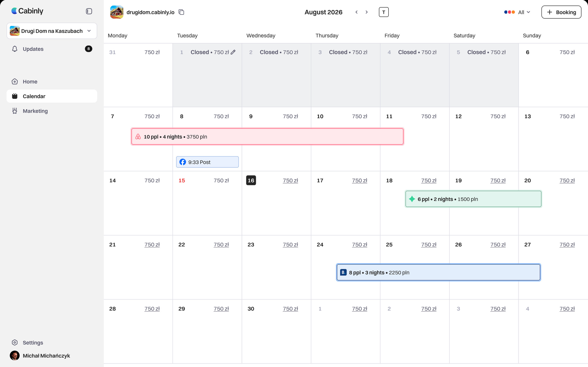Open Updates notifications

[52, 49]
